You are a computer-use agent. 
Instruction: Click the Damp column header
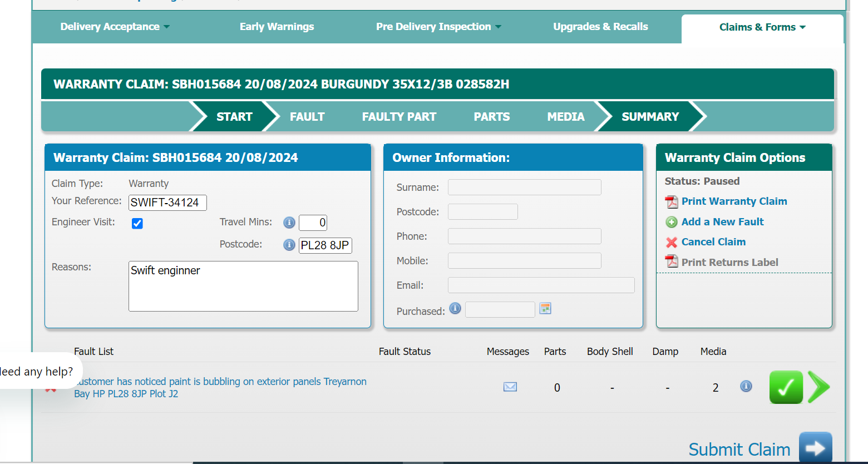[x=665, y=352]
